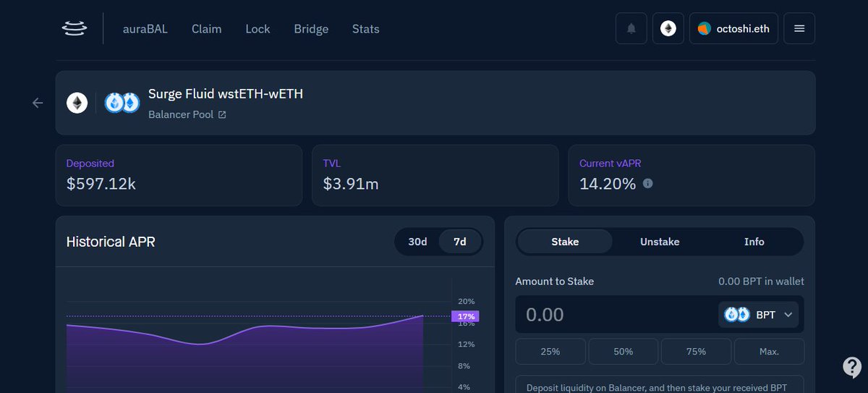Go back using the left arrow
This screenshot has height=393, width=868.
point(38,103)
